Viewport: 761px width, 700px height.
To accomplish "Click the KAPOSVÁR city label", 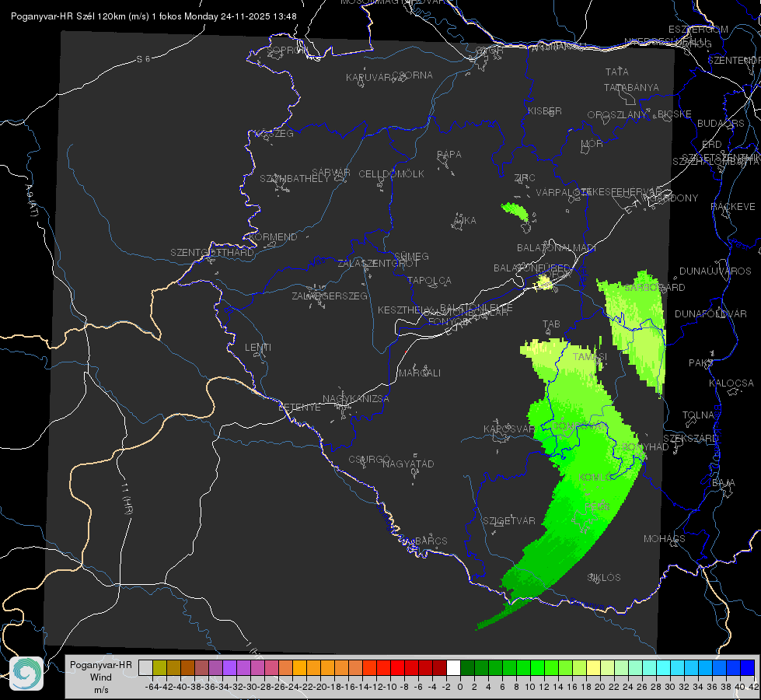I will [x=509, y=429].
